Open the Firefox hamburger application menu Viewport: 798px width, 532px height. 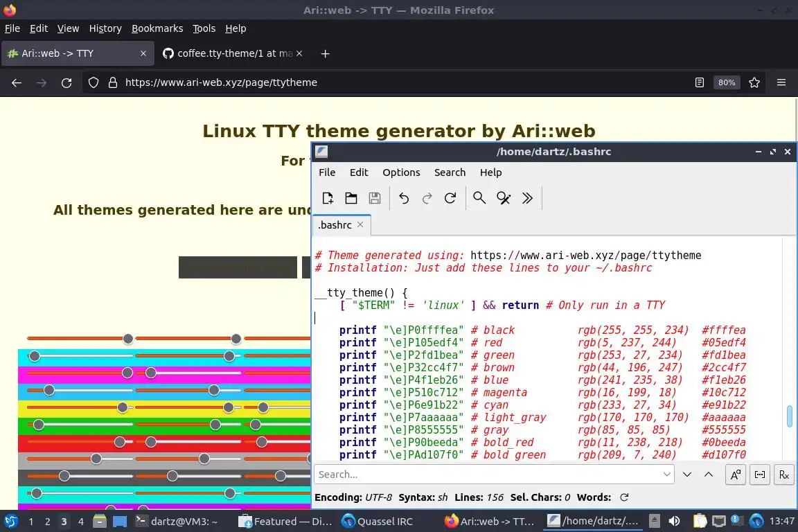781,82
